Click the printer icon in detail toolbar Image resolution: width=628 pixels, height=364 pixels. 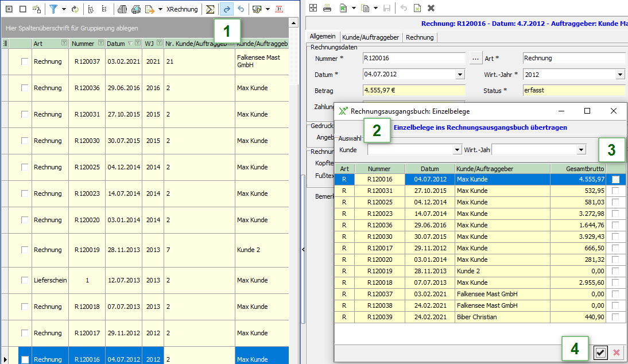327,8
